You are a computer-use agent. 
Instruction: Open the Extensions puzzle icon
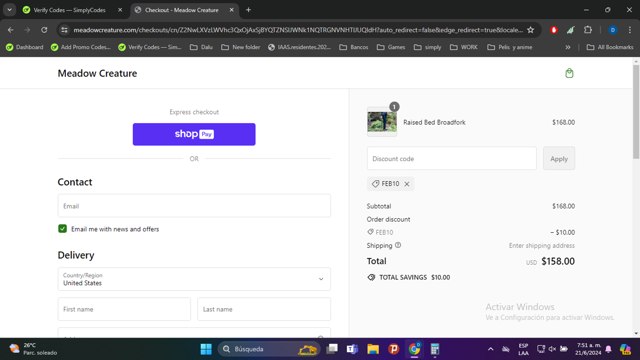[x=588, y=30]
